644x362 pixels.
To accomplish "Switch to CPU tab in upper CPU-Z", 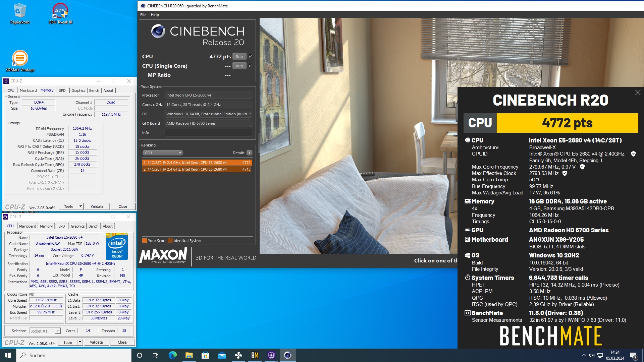I will pos(11,90).
